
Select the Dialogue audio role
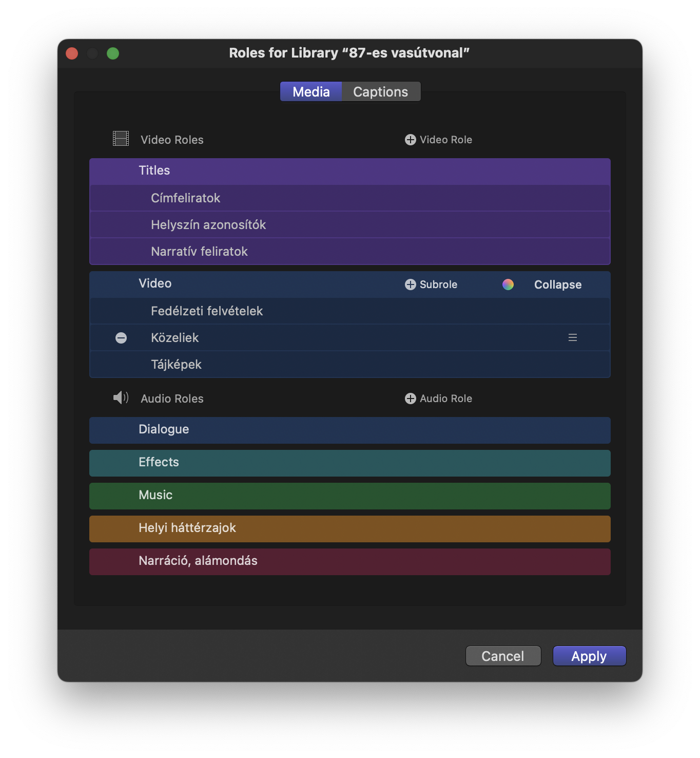[350, 430]
